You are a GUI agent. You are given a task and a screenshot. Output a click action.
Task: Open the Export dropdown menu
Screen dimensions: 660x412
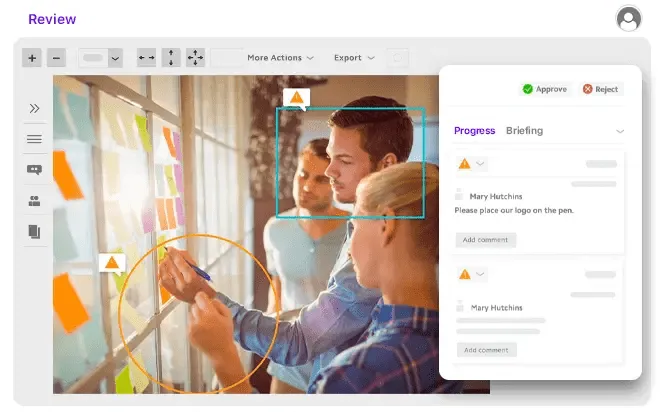point(354,58)
